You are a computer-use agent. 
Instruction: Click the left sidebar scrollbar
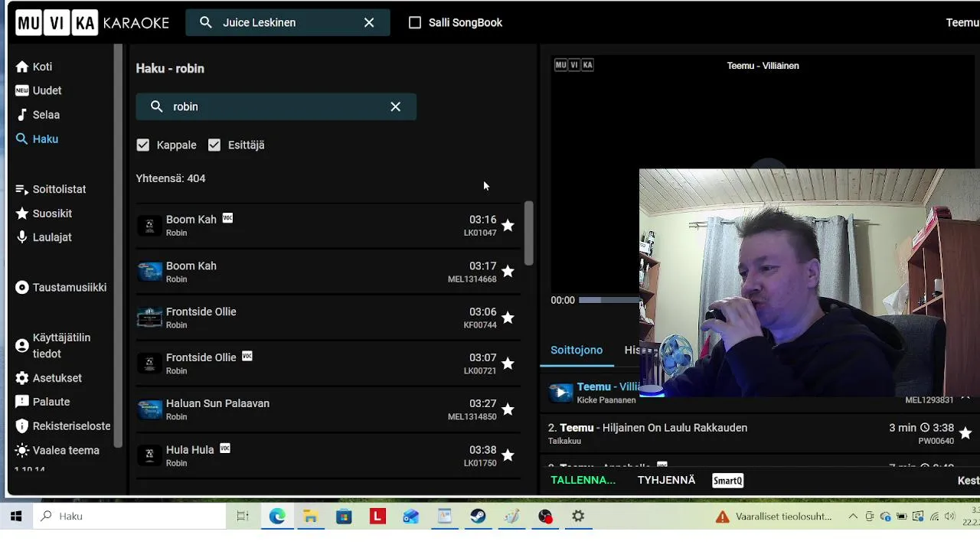click(118, 245)
